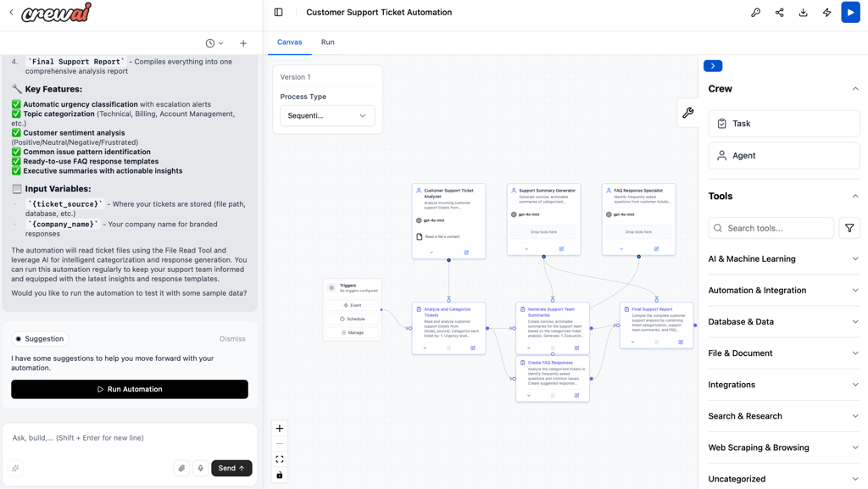Open the Process Type Sequential dropdown

pos(327,115)
